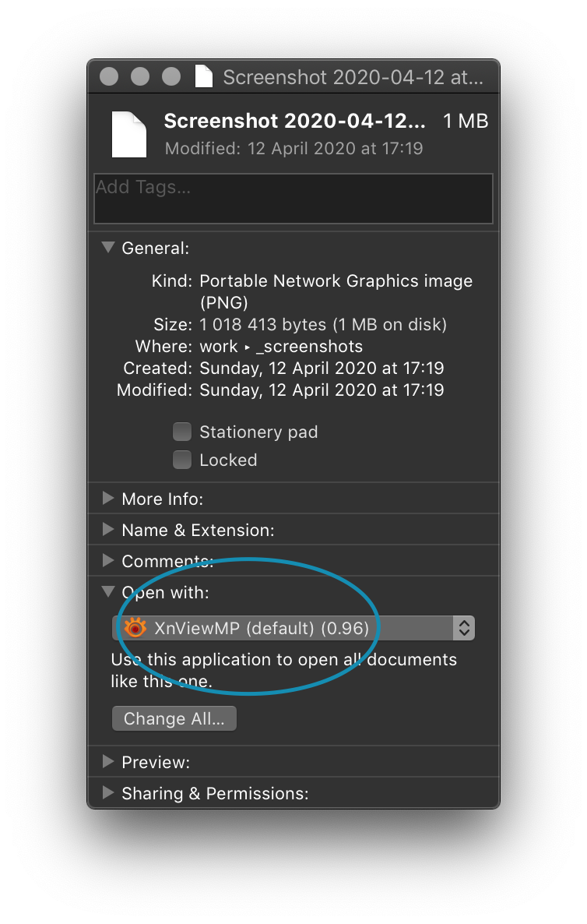The height and width of the screenshot is (924, 587).
Task: Click the XnViewMP app icon in dropdown
Action: coord(135,628)
